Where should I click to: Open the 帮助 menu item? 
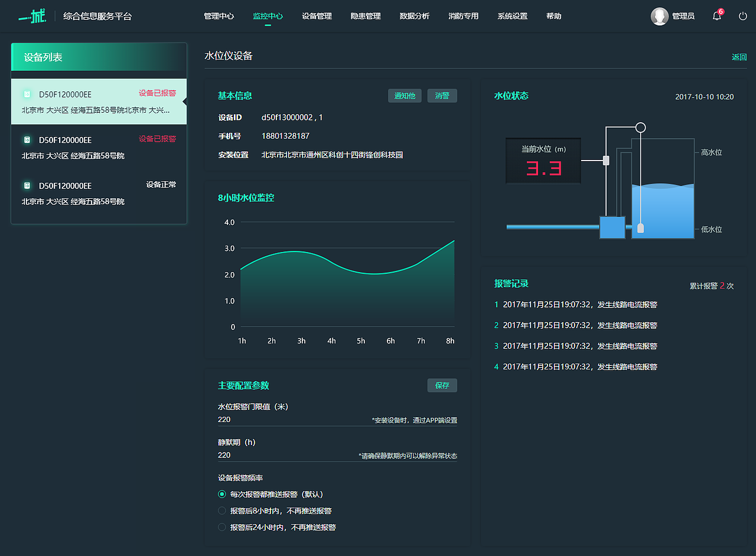(x=553, y=16)
